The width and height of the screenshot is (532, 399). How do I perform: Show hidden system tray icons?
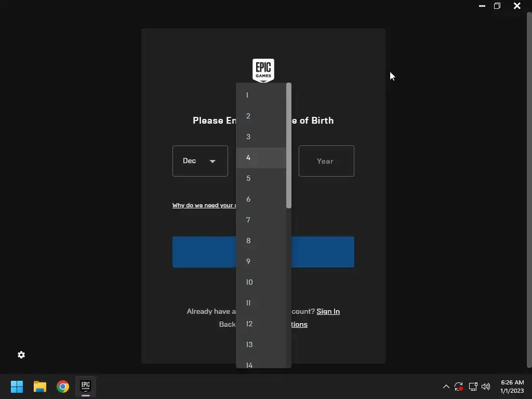point(446,387)
